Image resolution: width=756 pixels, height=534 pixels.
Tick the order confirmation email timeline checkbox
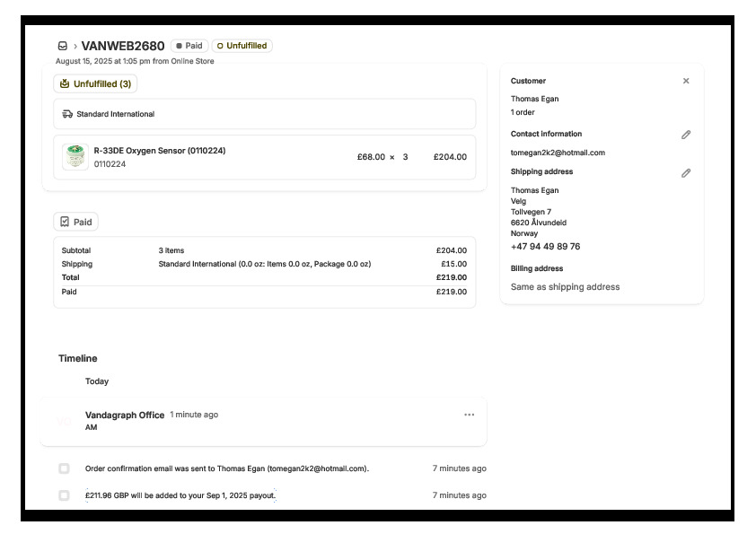click(64, 468)
